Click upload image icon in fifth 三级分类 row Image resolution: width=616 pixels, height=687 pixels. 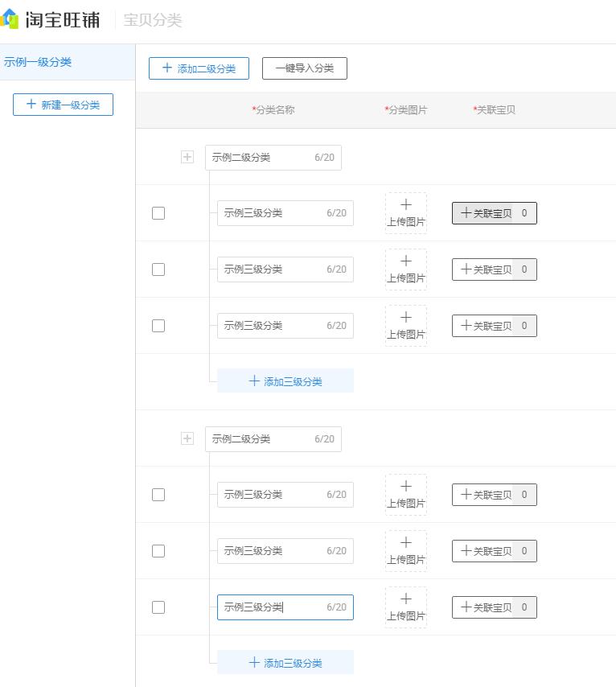point(406,550)
